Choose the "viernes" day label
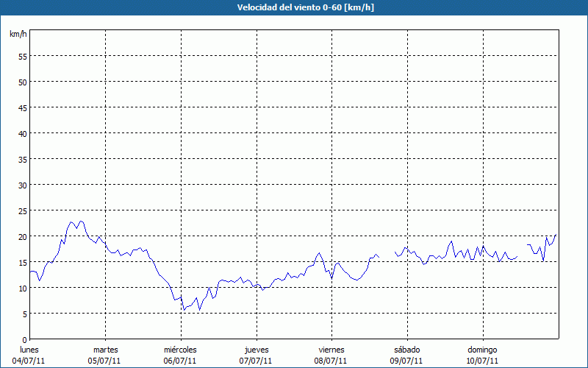The image size is (588, 368). (331, 350)
